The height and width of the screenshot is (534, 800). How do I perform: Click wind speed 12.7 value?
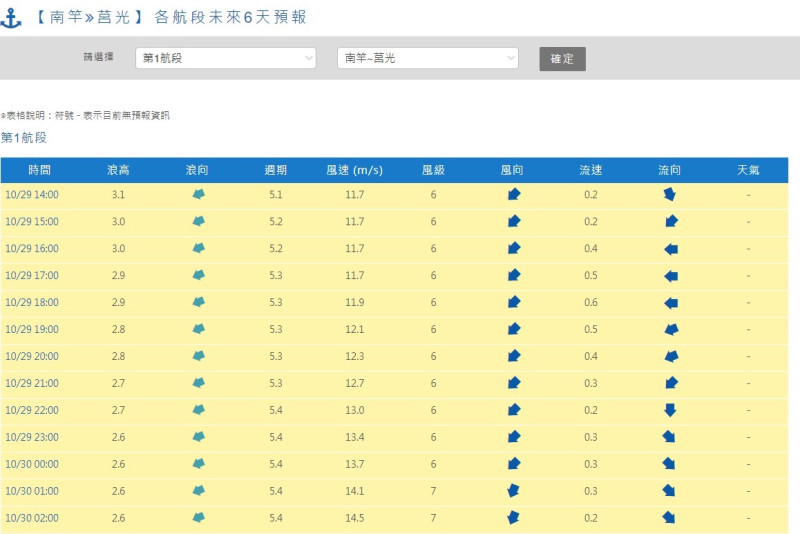[355, 384]
